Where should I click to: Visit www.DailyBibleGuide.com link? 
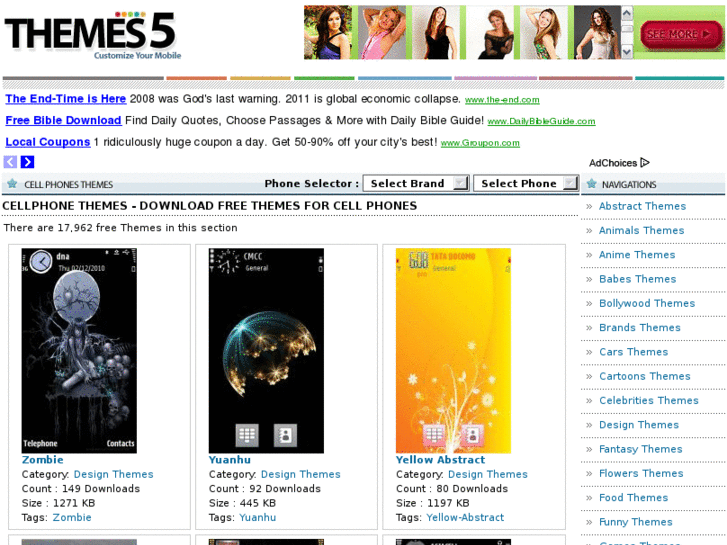pyautogui.click(x=541, y=122)
